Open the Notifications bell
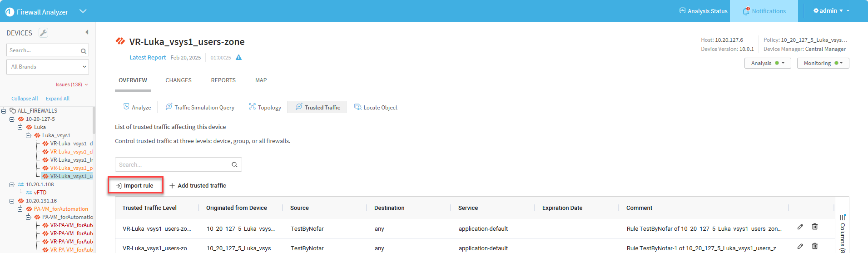Screen dimensions: 868x253 (746, 11)
